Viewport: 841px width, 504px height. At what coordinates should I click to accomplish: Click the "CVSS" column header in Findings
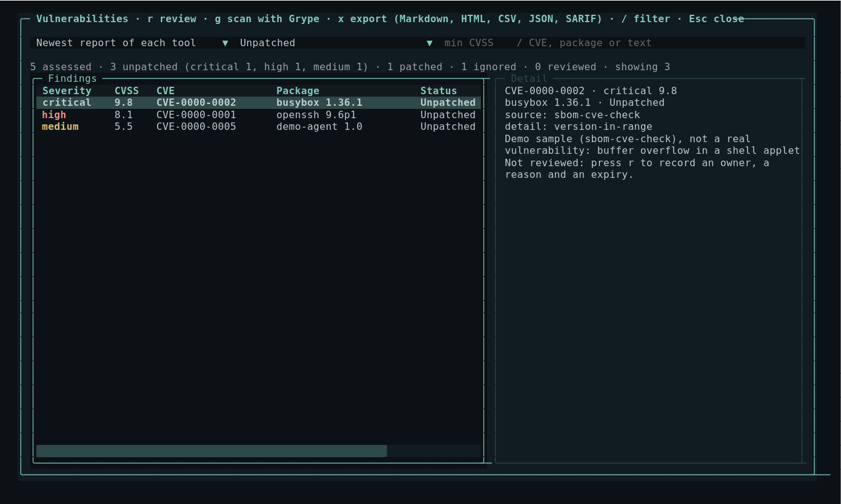click(127, 91)
